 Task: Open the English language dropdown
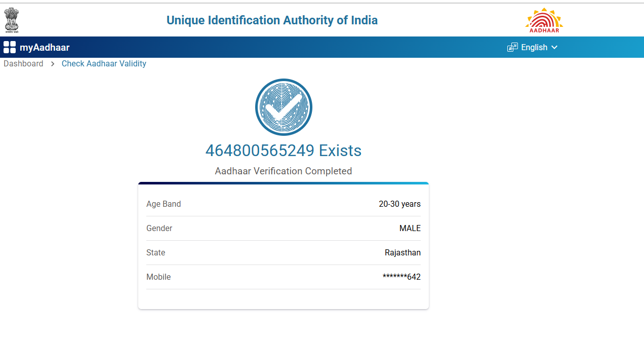coord(534,48)
